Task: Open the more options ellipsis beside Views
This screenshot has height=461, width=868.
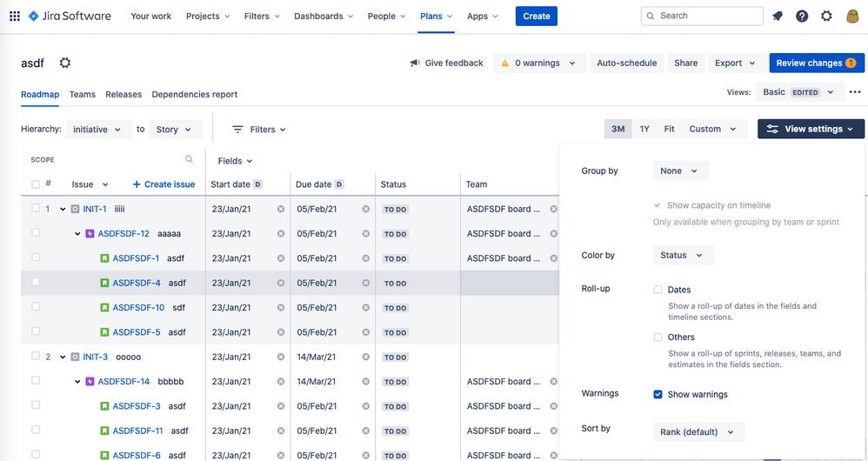Action: click(x=855, y=92)
